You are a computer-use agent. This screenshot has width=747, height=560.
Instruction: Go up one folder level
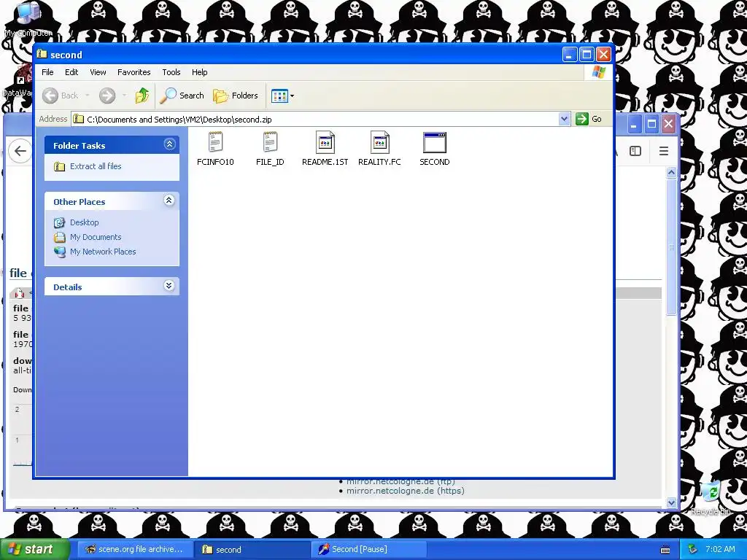click(142, 96)
